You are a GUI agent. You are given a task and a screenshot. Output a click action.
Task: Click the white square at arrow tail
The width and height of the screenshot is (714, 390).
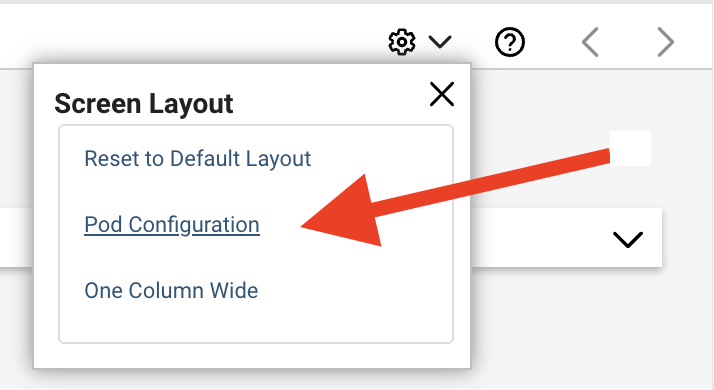coord(630,149)
